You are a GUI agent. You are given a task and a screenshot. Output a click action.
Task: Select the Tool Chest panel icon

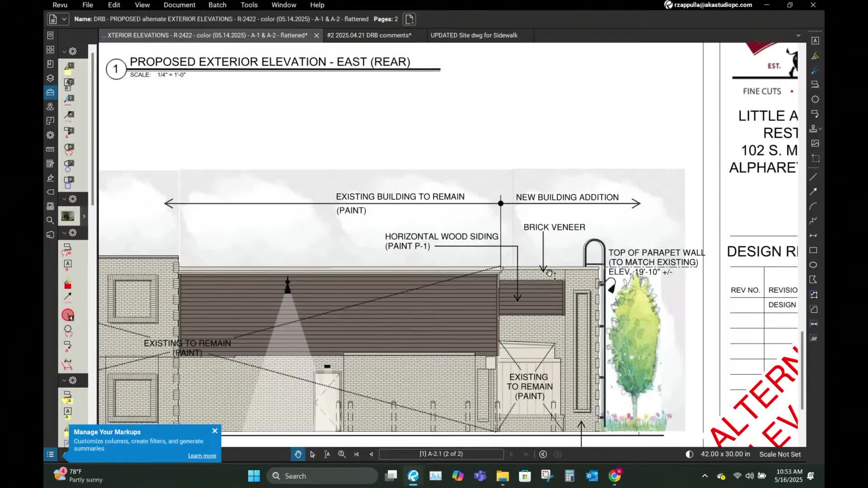(x=50, y=92)
